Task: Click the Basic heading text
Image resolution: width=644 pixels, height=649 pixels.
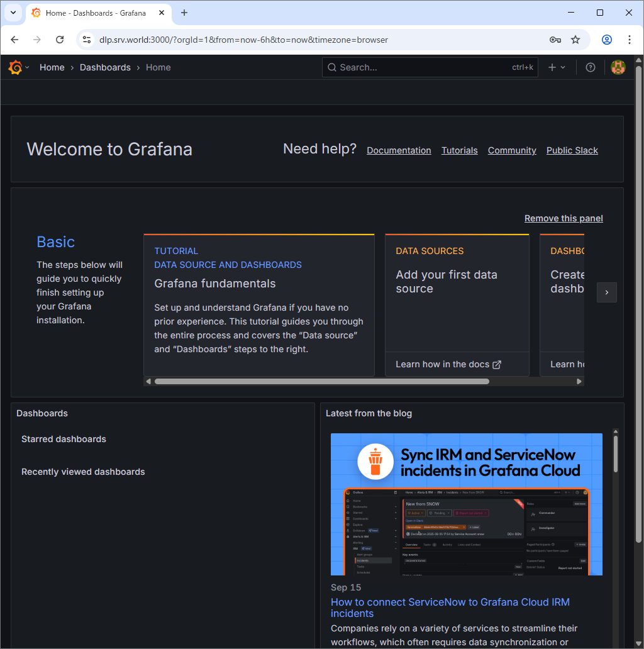Action: coord(56,241)
